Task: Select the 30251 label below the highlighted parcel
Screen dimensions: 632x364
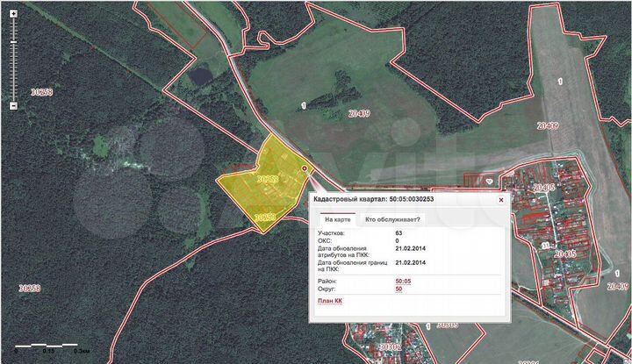Action: coord(264,215)
